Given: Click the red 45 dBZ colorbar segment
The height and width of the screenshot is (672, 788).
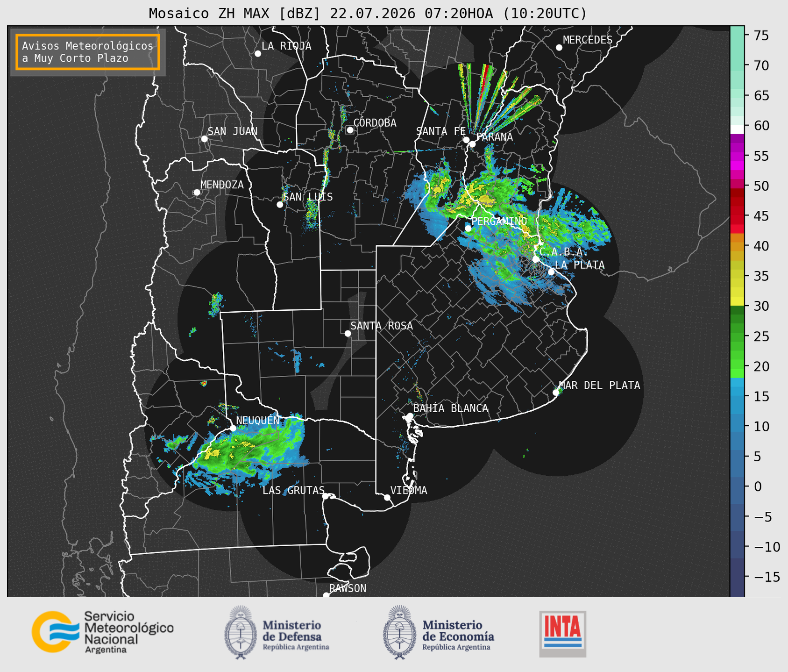Looking at the screenshot, I should (x=737, y=216).
